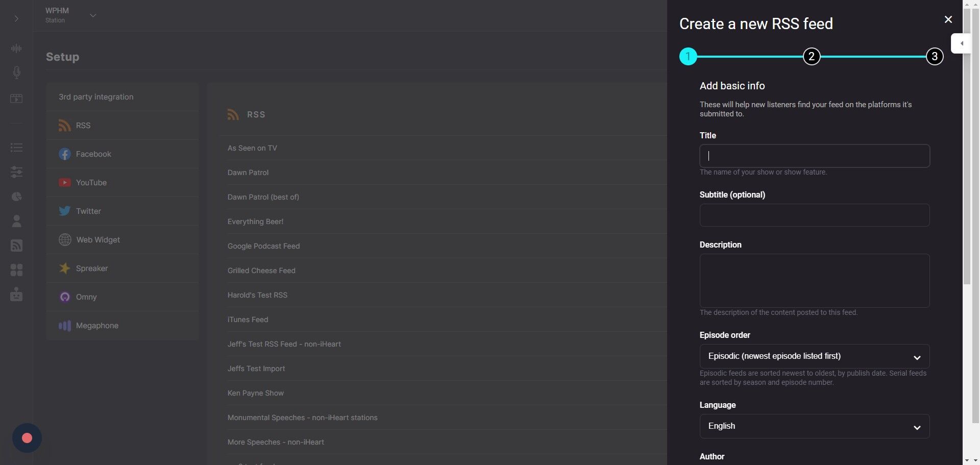
Task: Open the Grilled Cheese Feed entry
Action: click(261, 271)
